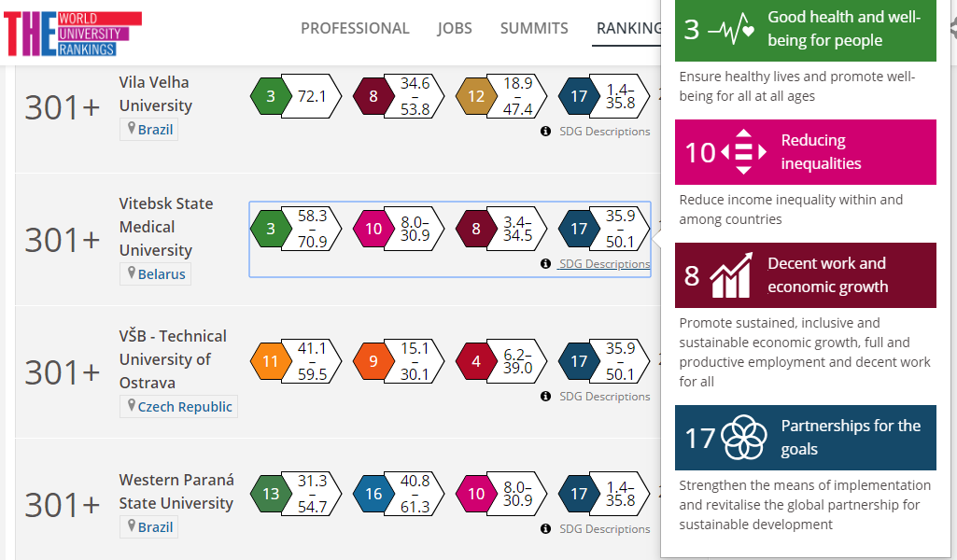Click the THE World University Rankings logo
Screen dimensions: 957x560
tap(73, 34)
